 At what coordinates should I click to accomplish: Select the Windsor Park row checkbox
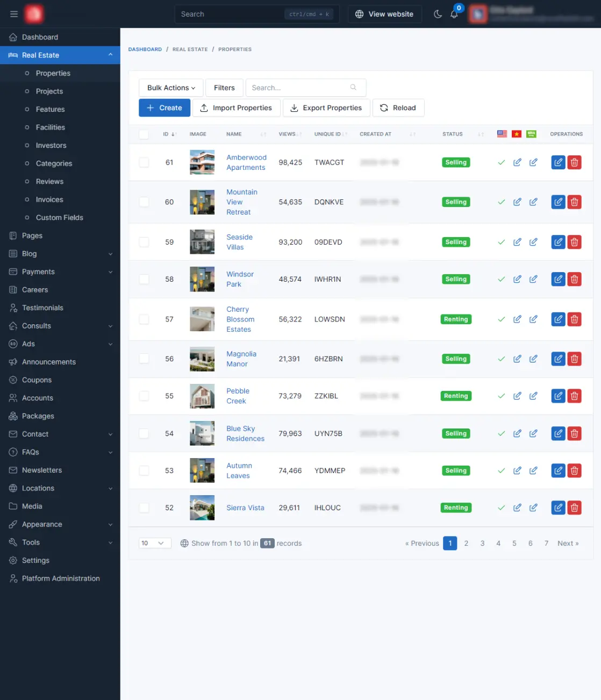144,279
